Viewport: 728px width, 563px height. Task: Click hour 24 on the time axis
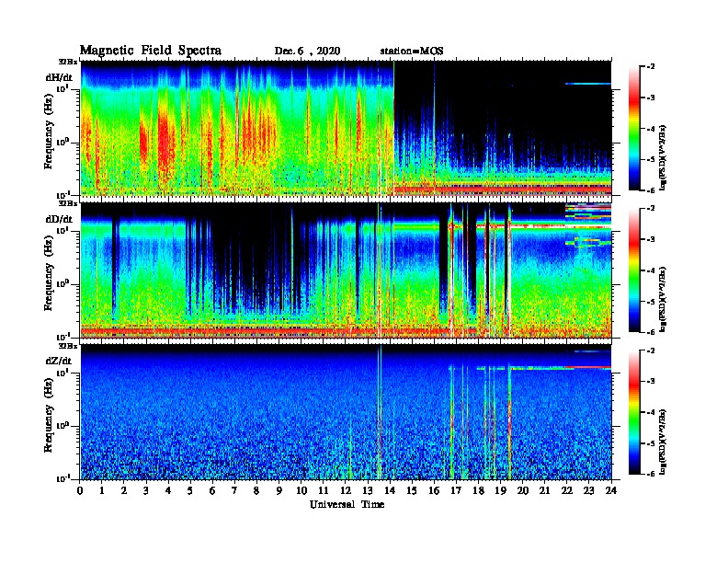coord(611,490)
